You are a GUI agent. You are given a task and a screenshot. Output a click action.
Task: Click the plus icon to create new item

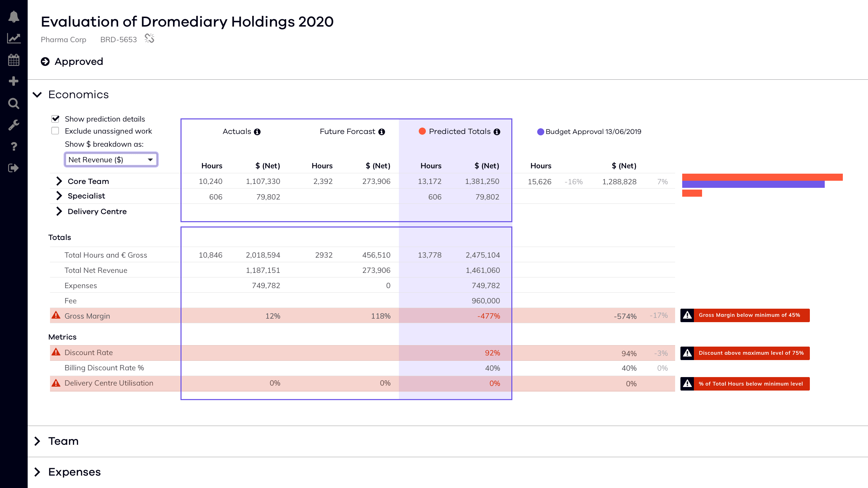click(13, 81)
